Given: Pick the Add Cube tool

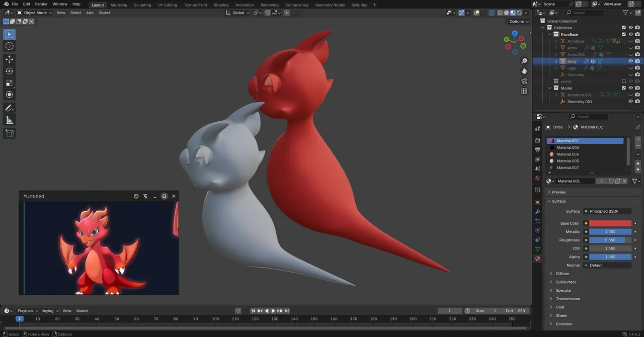Looking at the screenshot, I should pos(9,133).
